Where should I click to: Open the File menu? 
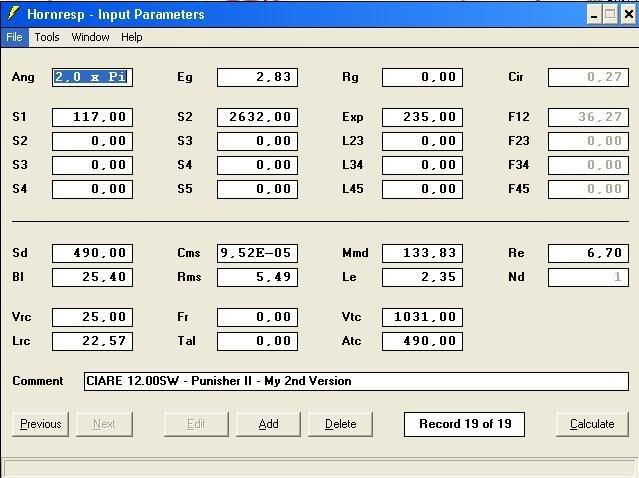14,37
